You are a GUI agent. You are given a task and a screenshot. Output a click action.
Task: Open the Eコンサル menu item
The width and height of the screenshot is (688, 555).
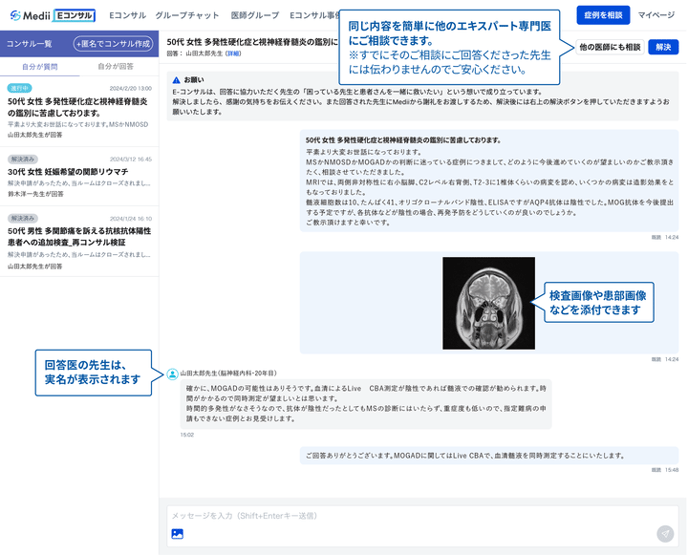(x=127, y=15)
